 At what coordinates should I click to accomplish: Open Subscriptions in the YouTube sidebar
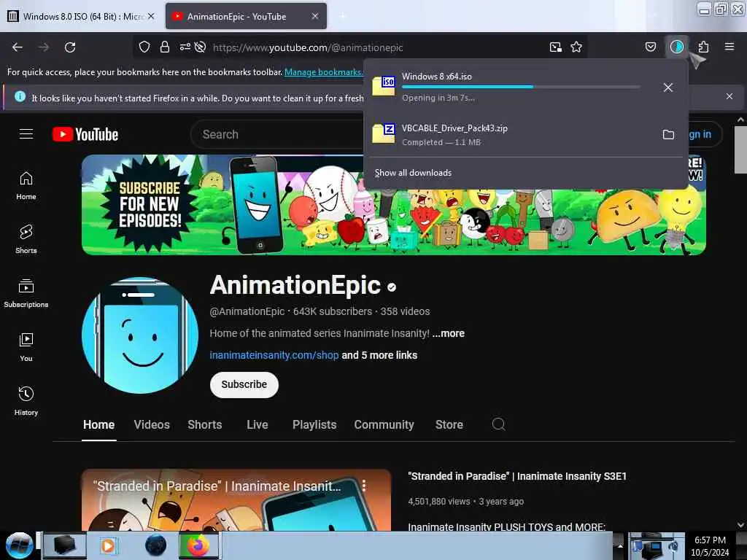(26, 293)
